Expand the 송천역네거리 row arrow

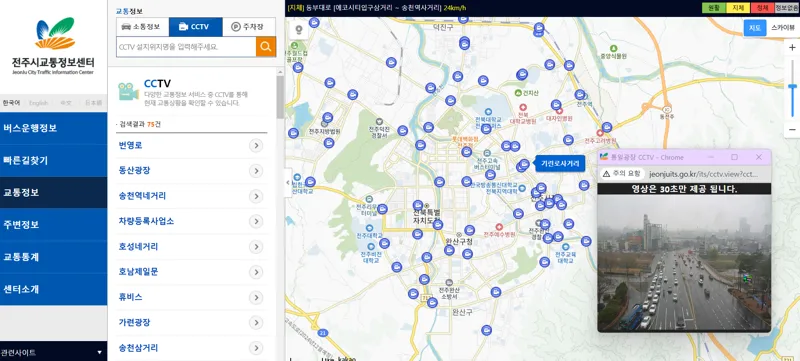coord(256,196)
